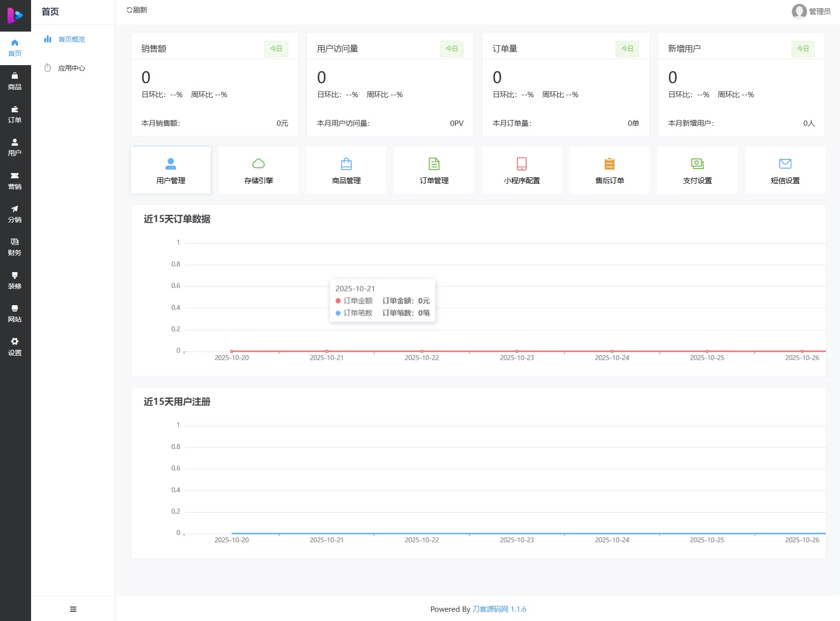The width and height of the screenshot is (840, 621).
Task: Collapse the sidebar with the hamburger icon
Action: coord(73,609)
